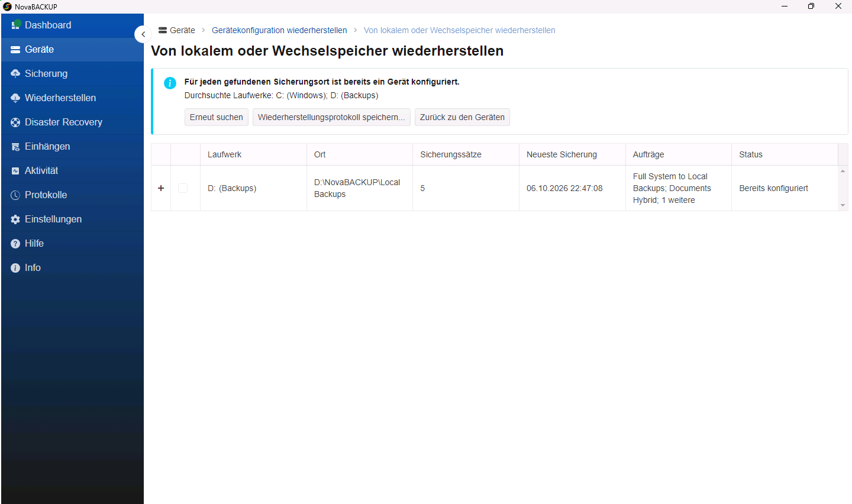Image resolution: width=852 pixels, height=504 pixels.
Task: Click the blue info icon in notice banner
Action: click(170, 83)
